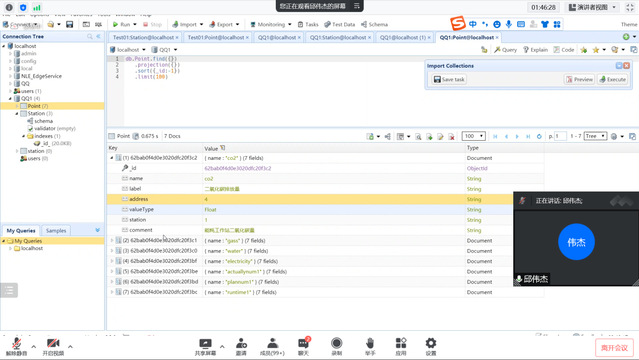Expand document (2) with name gass
This screenshot has width=639, height=360.
click(x=112, y=241)
